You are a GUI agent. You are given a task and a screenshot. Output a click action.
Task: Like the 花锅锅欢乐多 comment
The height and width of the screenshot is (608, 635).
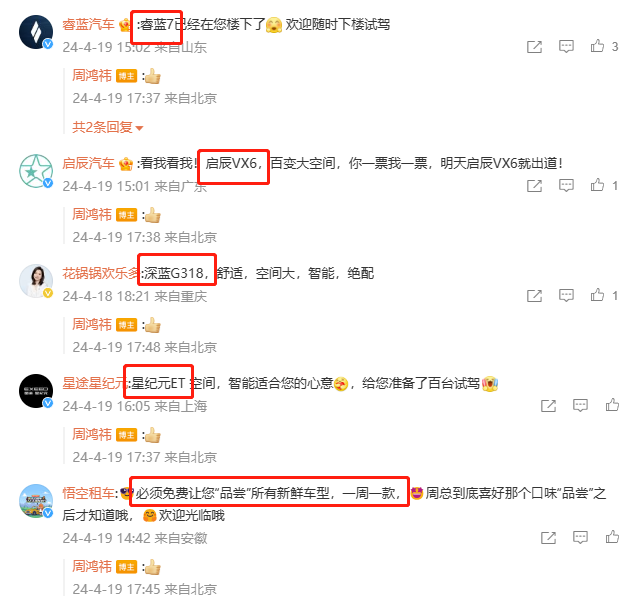tap(597, 295)
